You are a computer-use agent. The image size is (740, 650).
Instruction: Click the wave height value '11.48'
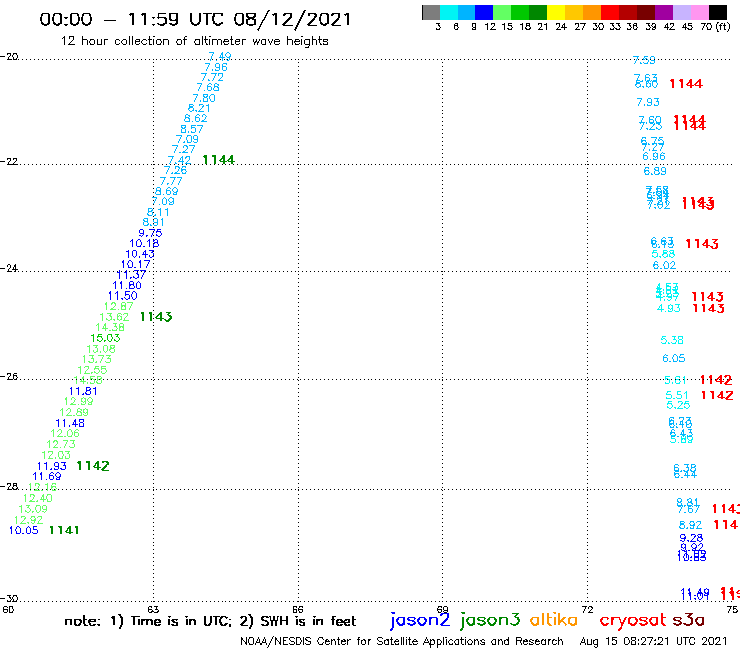point(70,423)
